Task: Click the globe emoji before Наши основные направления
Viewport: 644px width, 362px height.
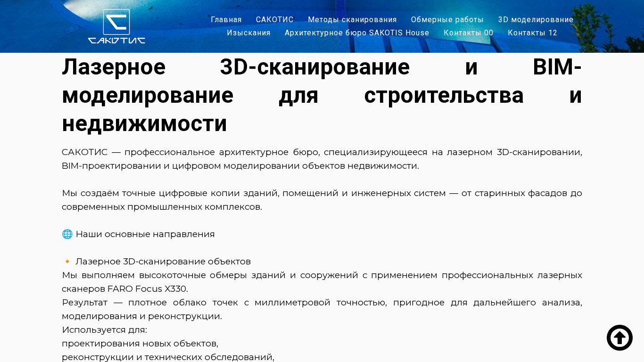Action: (67, 234)
